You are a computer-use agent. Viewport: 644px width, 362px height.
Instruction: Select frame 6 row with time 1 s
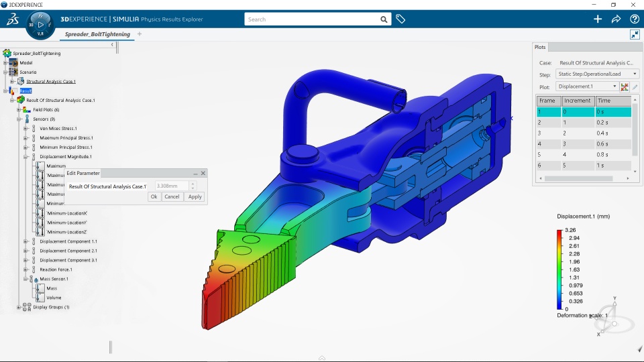(x=584, y=165)
